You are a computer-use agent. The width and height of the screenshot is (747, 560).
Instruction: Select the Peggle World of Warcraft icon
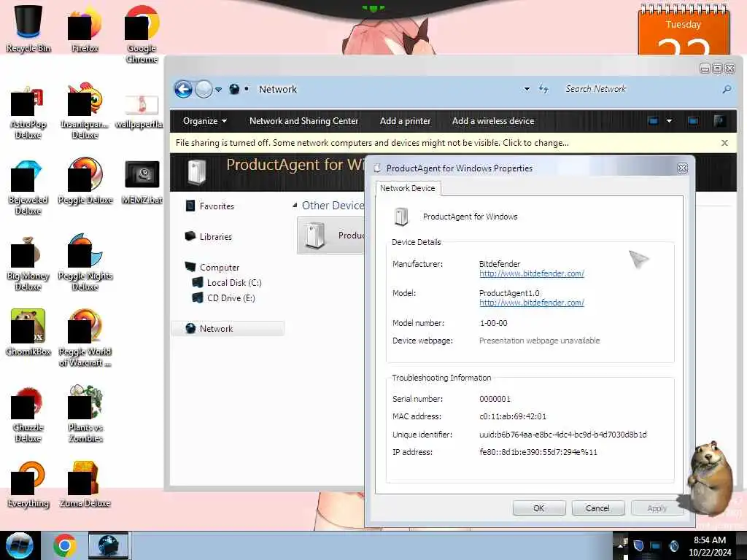85,338
